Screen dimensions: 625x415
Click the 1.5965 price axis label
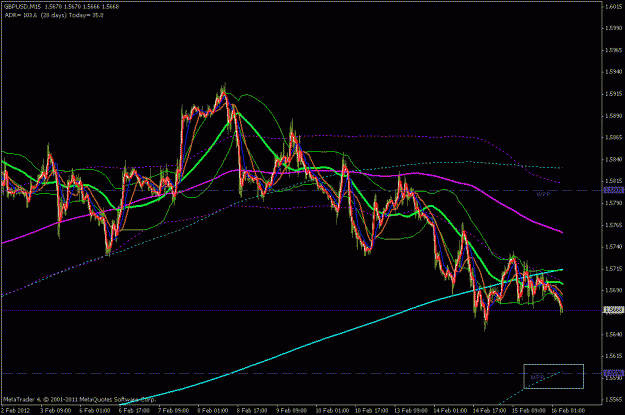613,50
